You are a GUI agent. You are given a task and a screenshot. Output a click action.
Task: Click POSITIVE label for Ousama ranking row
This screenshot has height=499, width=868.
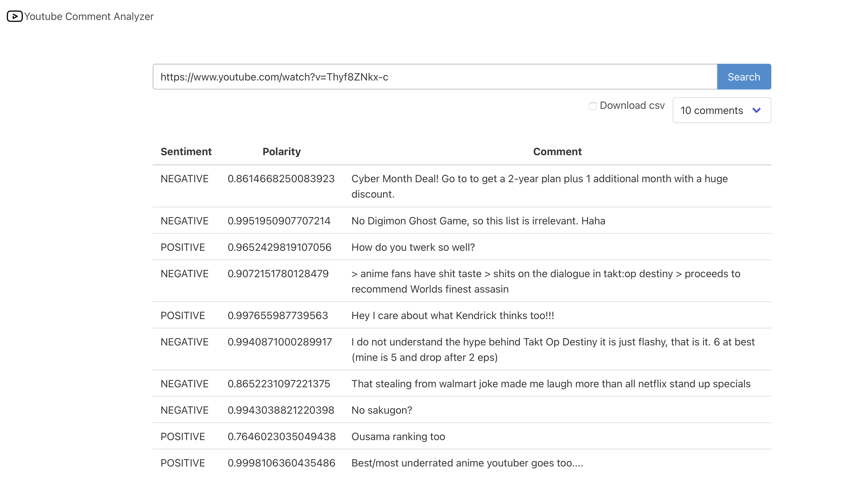point(182,436)
